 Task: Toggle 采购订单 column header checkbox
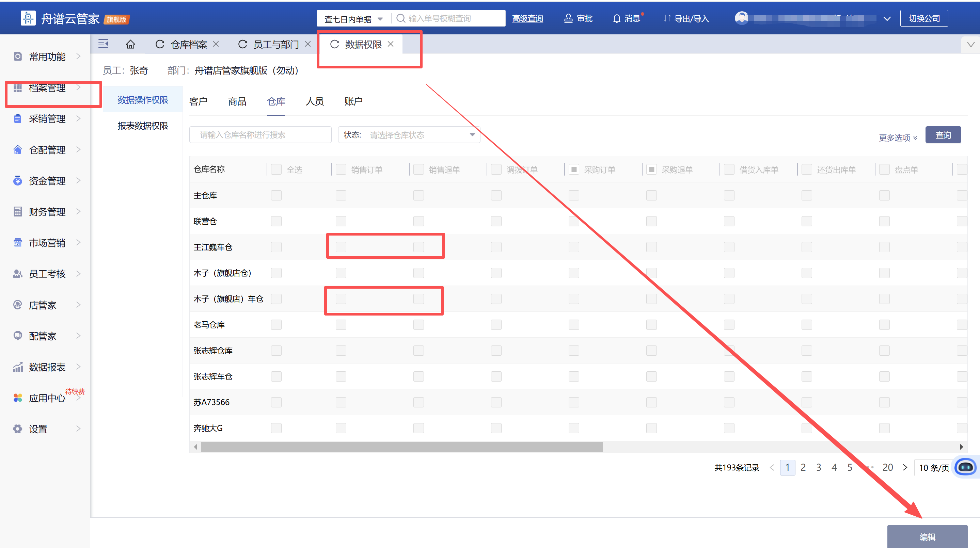574,169
